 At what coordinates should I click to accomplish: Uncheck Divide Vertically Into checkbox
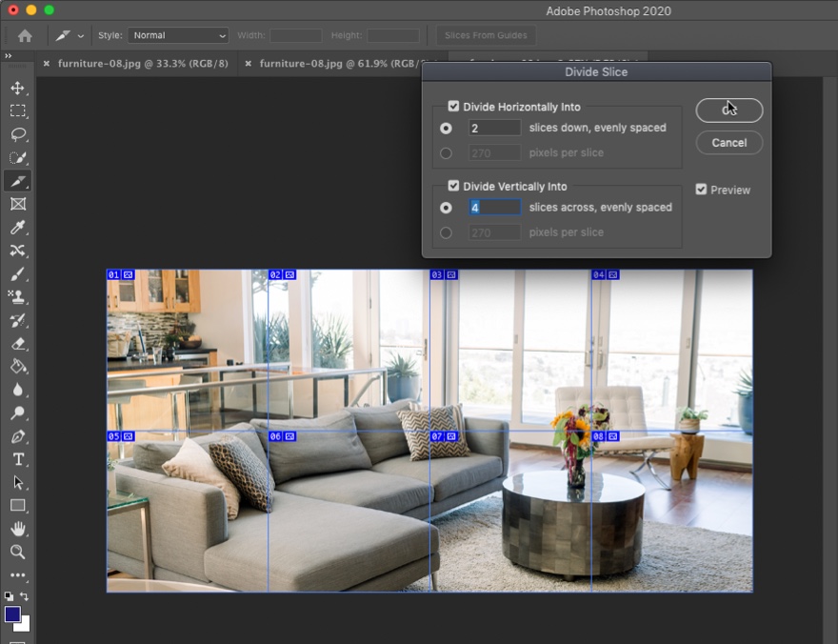tap(453, 187)
